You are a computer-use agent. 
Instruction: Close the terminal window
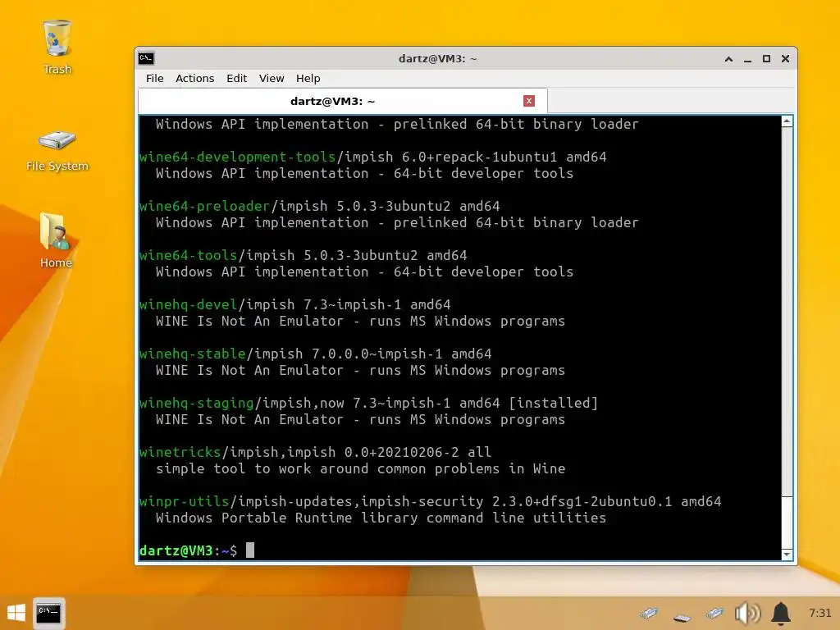[785, 59]
